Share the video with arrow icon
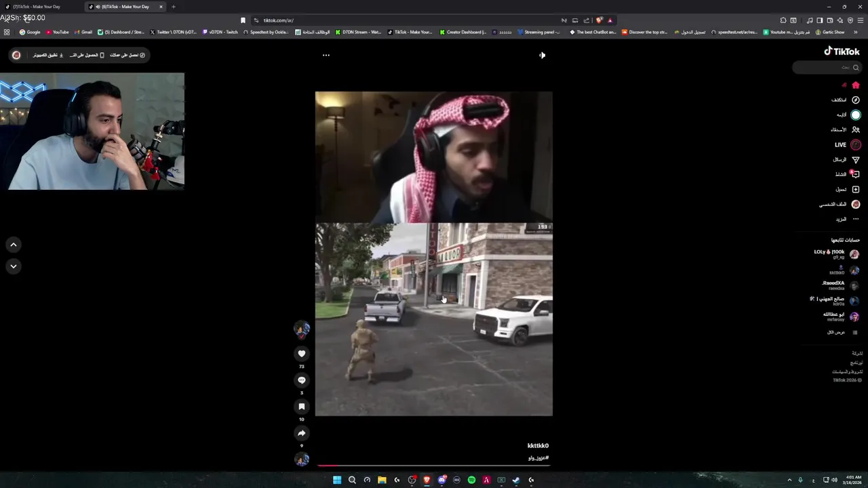Image resolution: width=868 pixels, height=488 pixels. click(302, 433)
